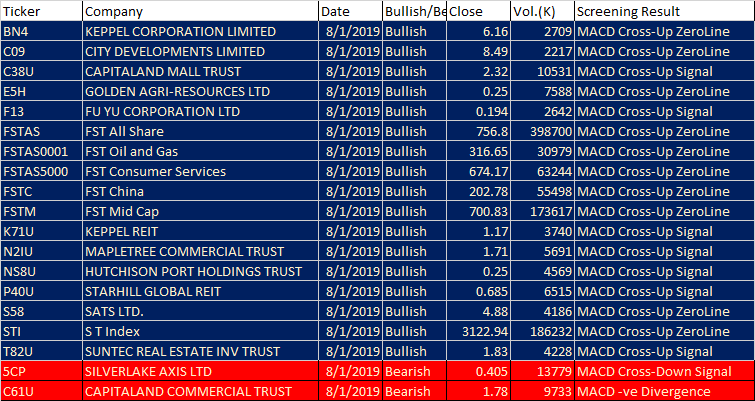Select ticker cell FSTAS5000
Image resolution: width=755 pixels, height=401 pixels.
(x=41, y=171)
